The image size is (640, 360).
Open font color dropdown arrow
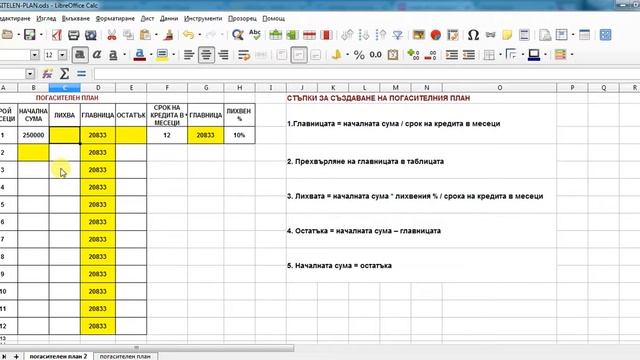pyautogui.click(x=151, y=55)
